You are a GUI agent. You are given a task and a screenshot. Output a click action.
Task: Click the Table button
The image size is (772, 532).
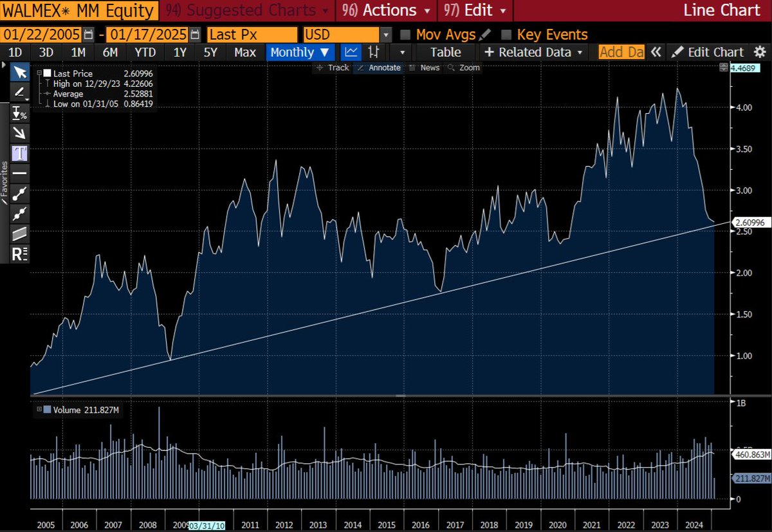445,52
